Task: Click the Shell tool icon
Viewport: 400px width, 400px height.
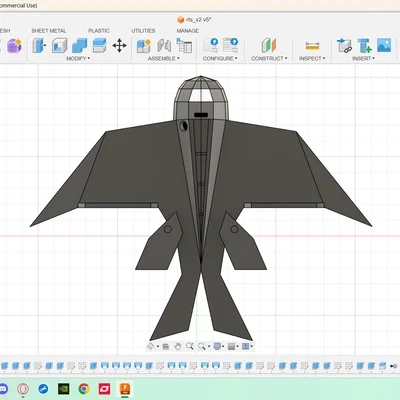Action: tap(59, 45)
